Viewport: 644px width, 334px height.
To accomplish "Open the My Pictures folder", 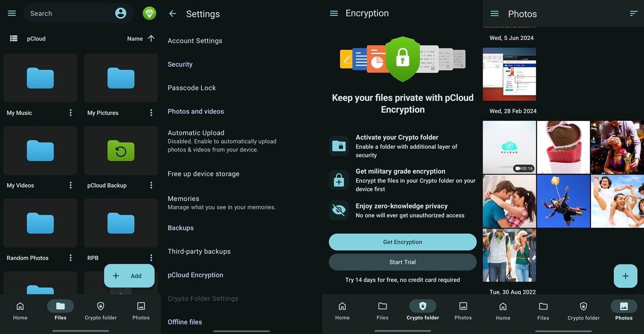I will [121, 78].
